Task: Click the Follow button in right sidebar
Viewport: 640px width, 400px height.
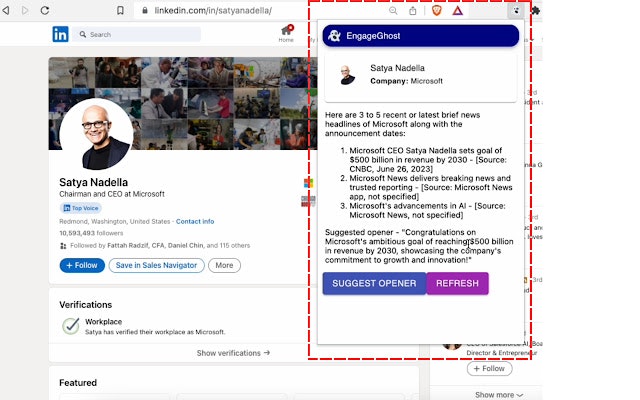Action: 489,369
